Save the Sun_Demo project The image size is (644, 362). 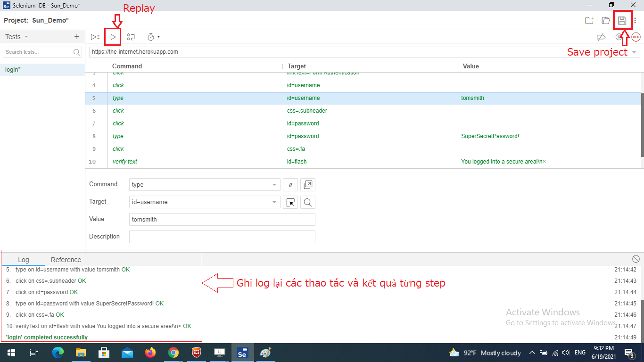click(622, 20)
